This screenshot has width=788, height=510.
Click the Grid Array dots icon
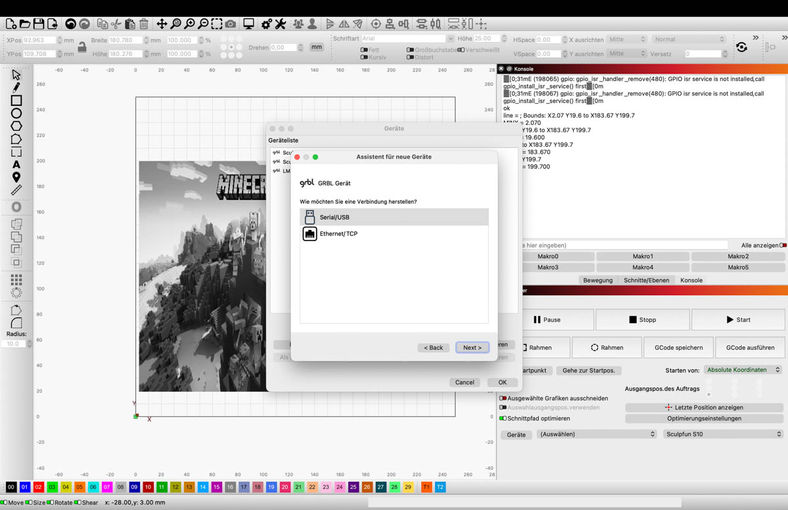(16, 279)
